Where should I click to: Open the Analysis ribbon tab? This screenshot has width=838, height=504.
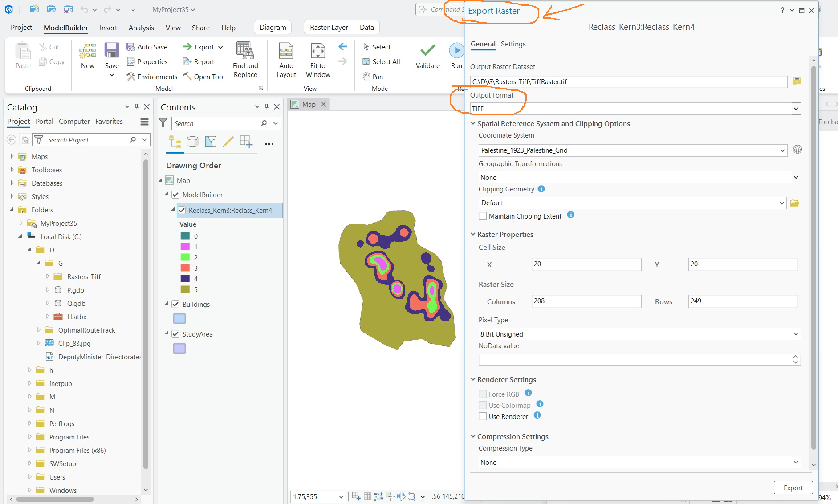pos(141,28)
